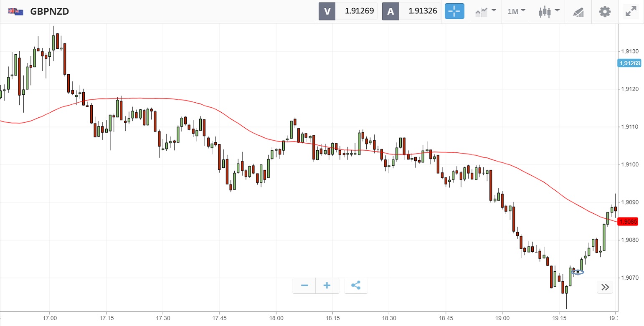Click the small blue ellipse marker on chart
This screenshot has width=644, height=326.
578,272
